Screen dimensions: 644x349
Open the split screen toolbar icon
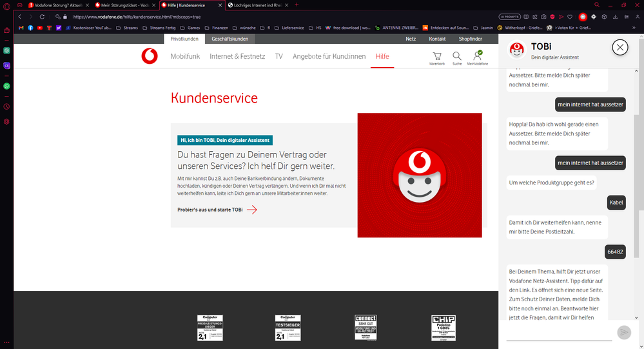coord(526,17)
